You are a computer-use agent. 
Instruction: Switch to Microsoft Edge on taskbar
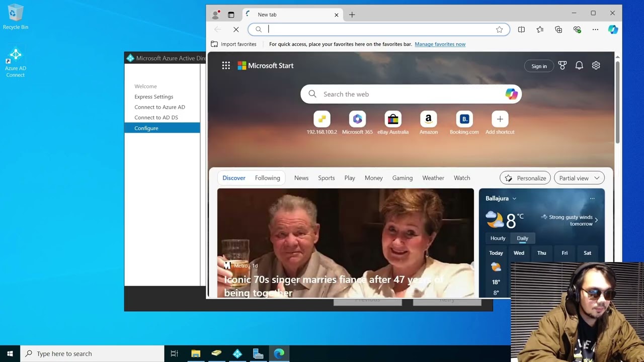pyautogui.click(x=279, y=353)
